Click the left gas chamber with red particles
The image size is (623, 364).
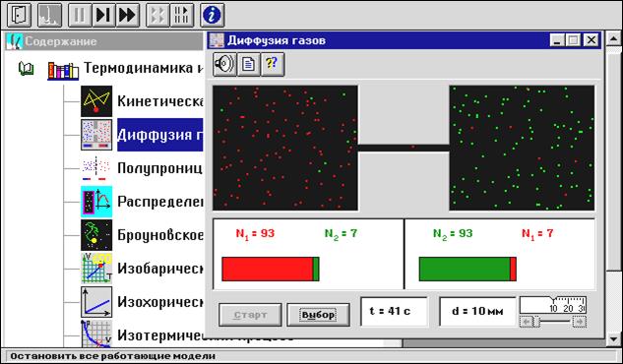pyautogui.click(x=285, y=148)
